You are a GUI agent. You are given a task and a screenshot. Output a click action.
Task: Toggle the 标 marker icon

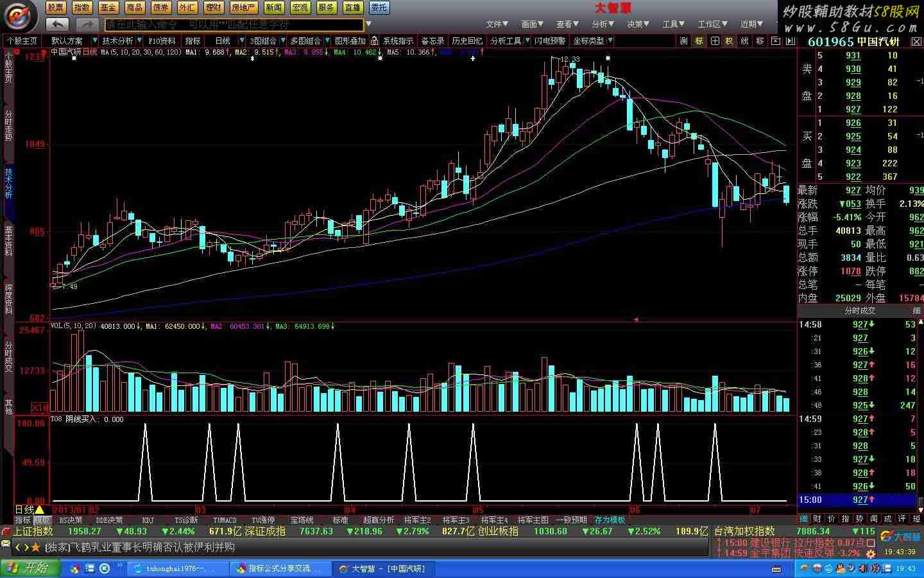pyautogui.click(x=699, y=40)
